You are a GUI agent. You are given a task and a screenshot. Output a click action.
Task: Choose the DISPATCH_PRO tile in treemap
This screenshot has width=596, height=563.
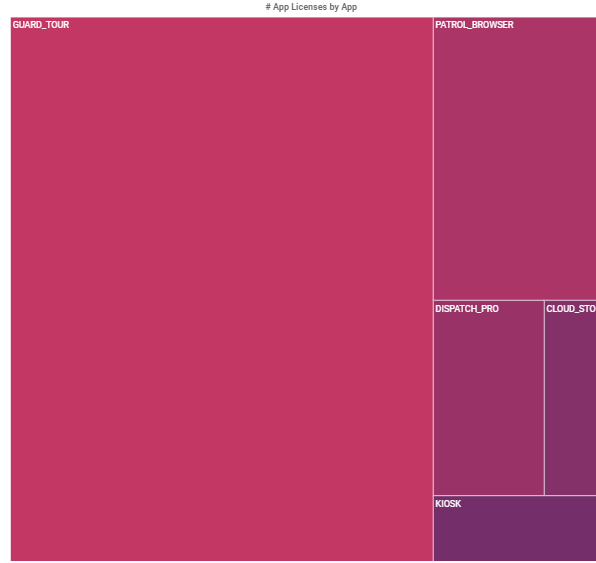point(489,398)
